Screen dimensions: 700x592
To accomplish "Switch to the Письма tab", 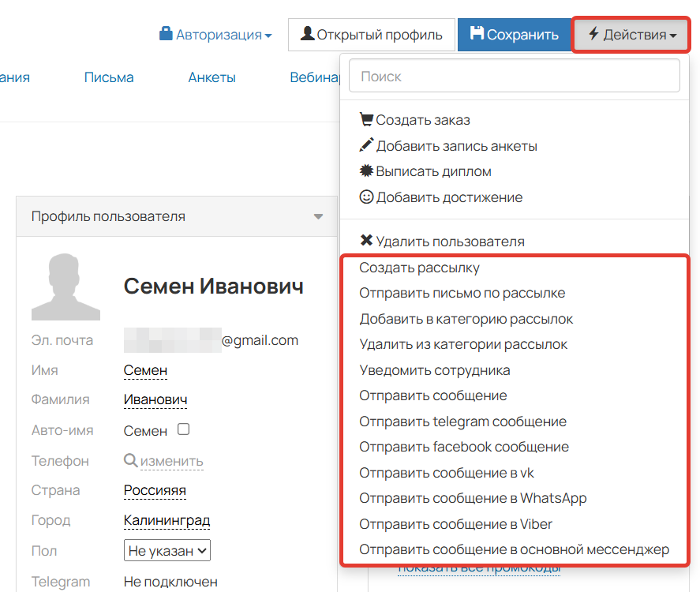I will pos(108,77).
